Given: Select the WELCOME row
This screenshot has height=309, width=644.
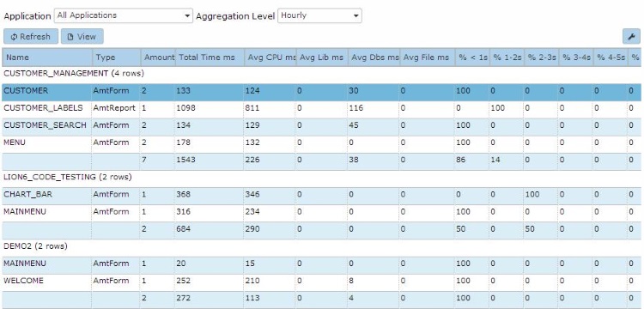Looking at the screenshot, I should pyautogui.click(x=321, y=281).
